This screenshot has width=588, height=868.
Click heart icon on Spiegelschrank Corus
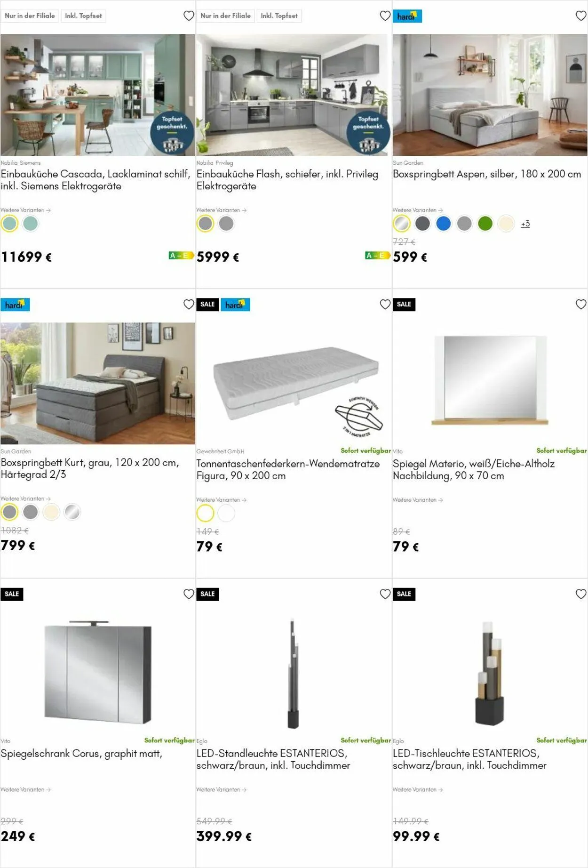pos(189,594)
